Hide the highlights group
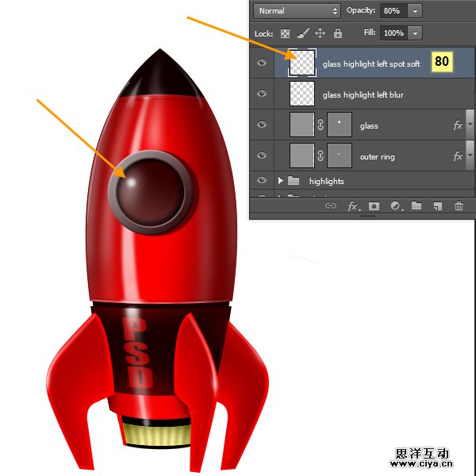 point(261,180)
